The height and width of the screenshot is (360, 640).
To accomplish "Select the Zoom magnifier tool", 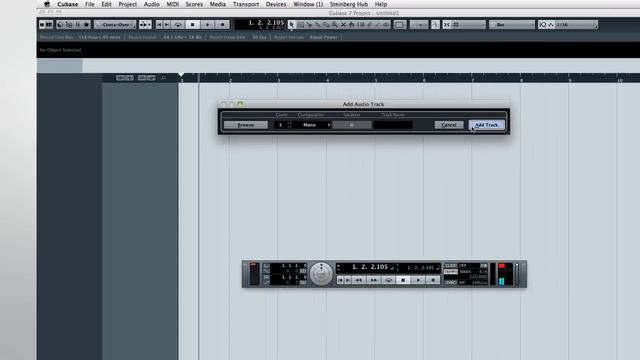I will 335,24.
